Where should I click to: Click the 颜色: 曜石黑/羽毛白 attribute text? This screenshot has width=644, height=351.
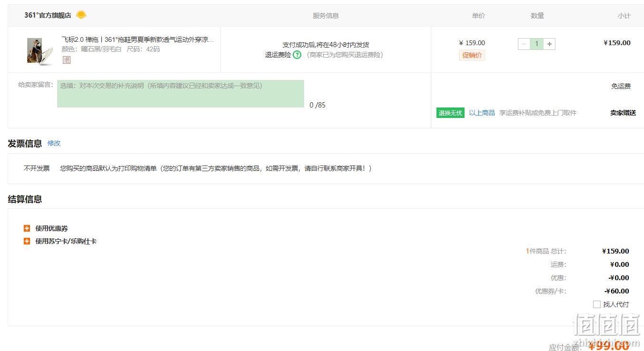pyautogui.click(x=91, y=49)
